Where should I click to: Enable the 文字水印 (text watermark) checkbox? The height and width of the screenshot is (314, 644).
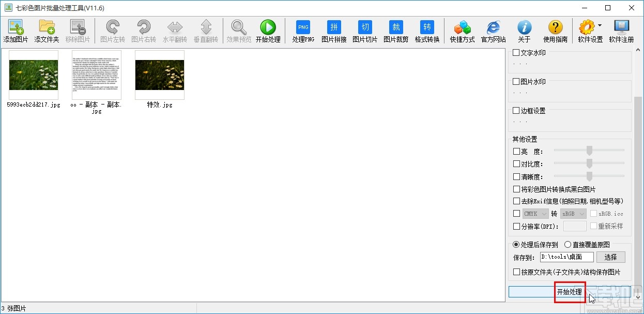516,52
